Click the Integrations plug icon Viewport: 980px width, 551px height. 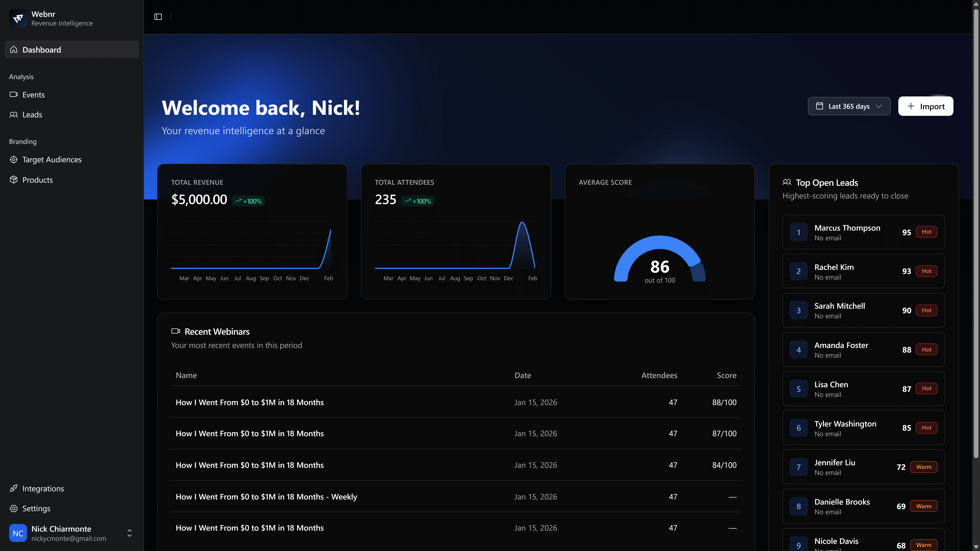pyautogui.click(x=14, y=488)
